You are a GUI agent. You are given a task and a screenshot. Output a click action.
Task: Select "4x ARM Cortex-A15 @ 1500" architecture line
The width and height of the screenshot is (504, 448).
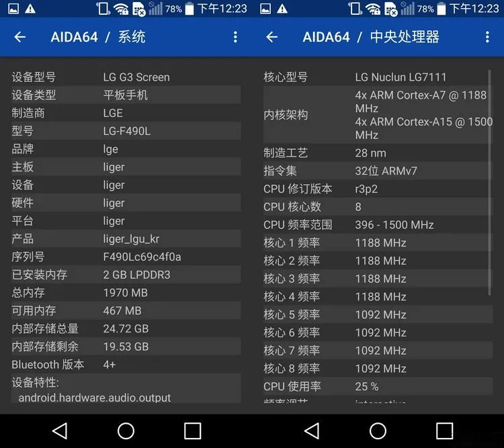[423, 122]
